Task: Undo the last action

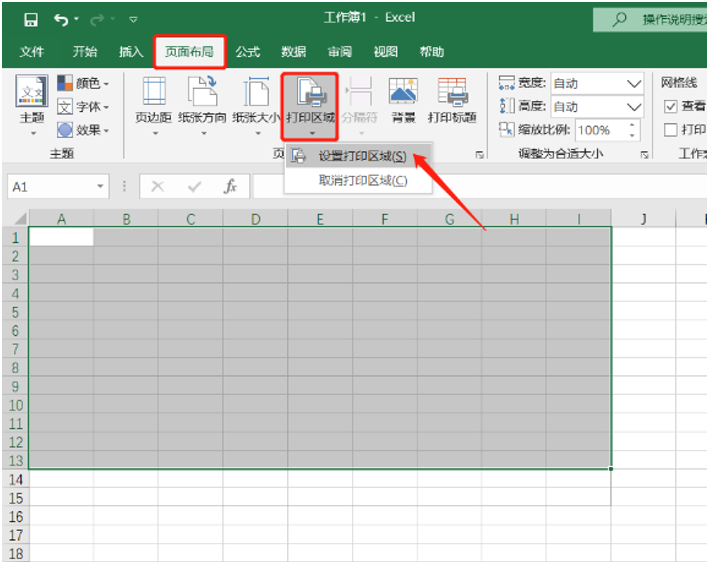Action: click(60, 19)
